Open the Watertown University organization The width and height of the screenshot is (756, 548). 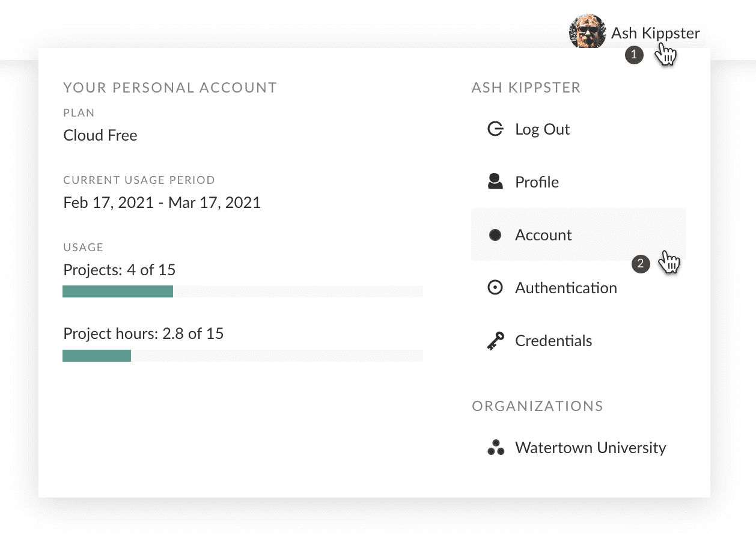(x=590, y=447)
